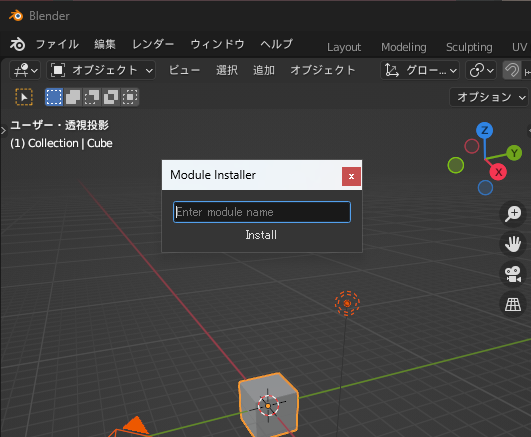Toggle the camera view icon
This screenshot has height=437, width=531.
513,274
